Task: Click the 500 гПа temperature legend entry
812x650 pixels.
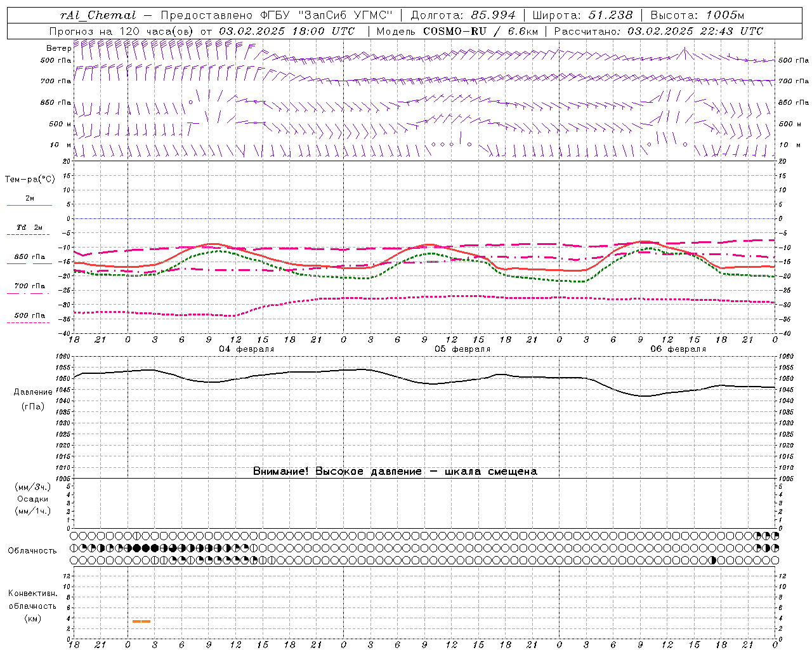Action: [x=29, y=315]
